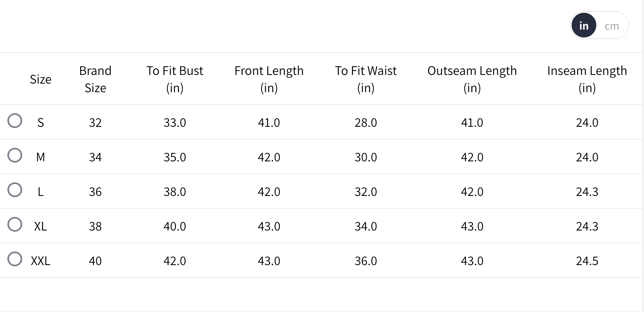
Task: Click the 34.0 waist value for XL
Action: tap(366, 226)
